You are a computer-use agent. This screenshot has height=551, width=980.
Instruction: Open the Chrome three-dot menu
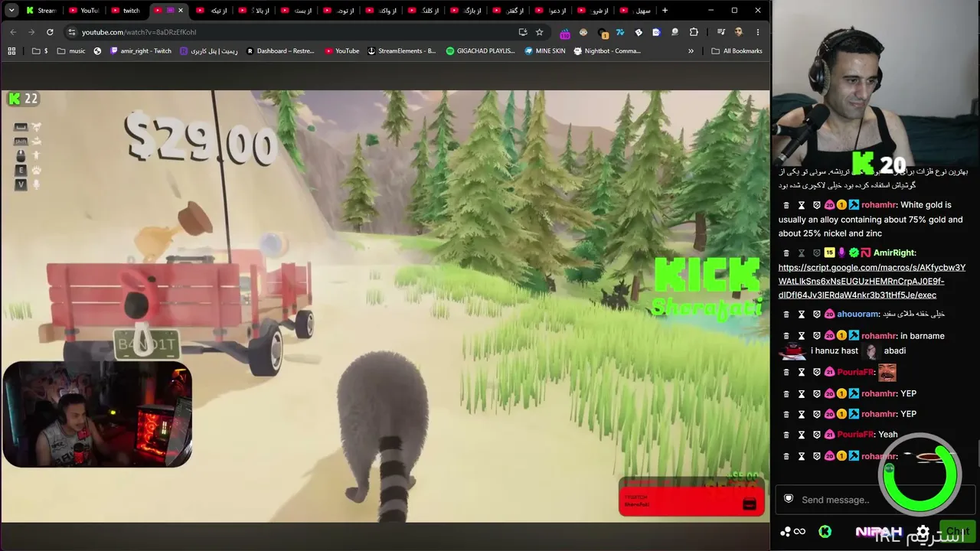[758, 32]
